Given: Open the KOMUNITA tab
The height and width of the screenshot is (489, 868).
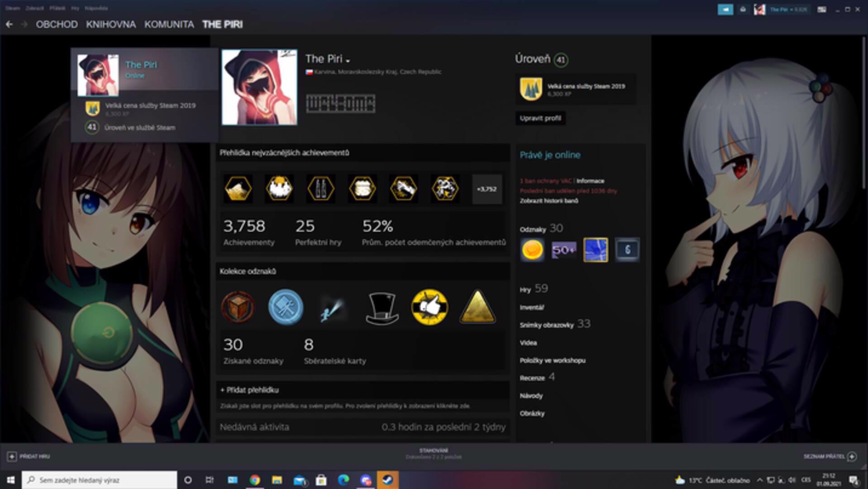Looking at the screenshot, I should 169,24.
